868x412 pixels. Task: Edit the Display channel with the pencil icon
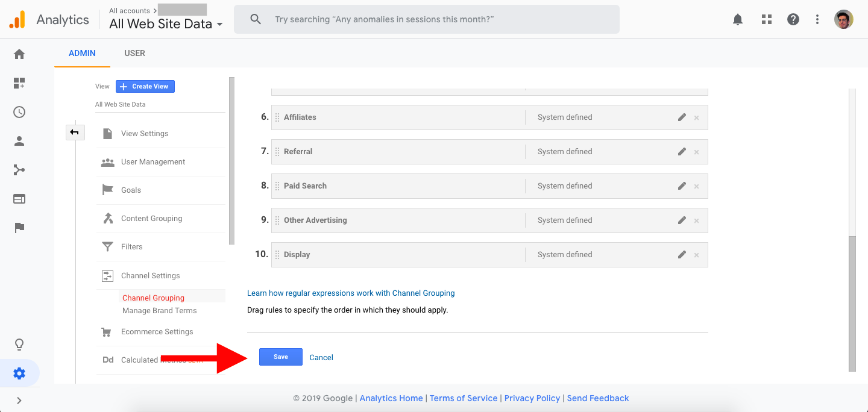point(681,254)
